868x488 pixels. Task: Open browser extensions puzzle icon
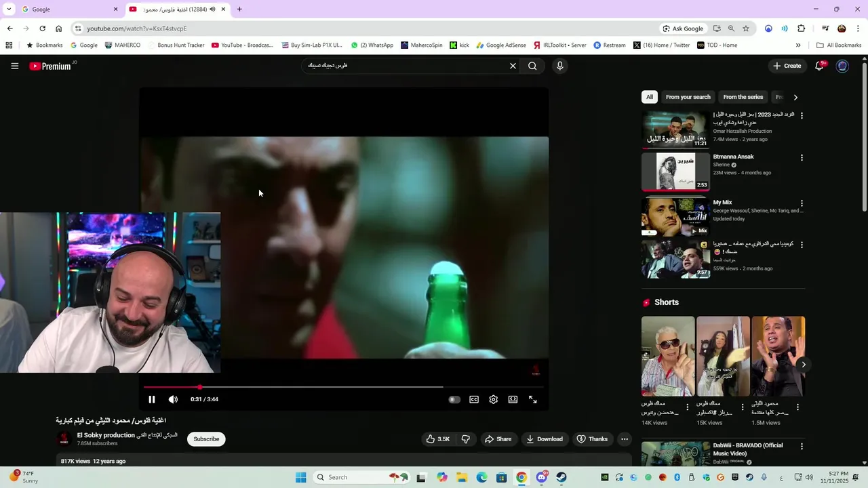pyautogui.click(x=802, y=28)
